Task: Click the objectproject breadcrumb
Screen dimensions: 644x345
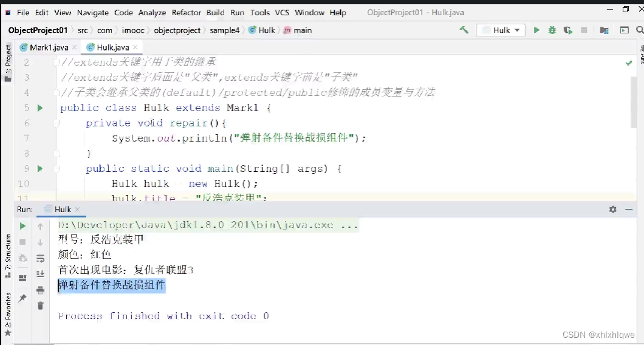Action: [x=177, y=30]
